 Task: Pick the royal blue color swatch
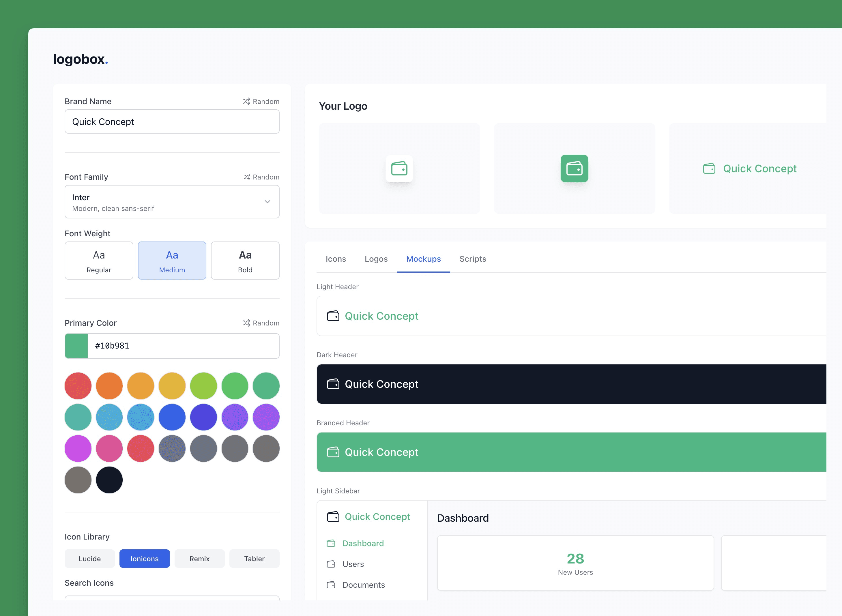pos(172,417)
